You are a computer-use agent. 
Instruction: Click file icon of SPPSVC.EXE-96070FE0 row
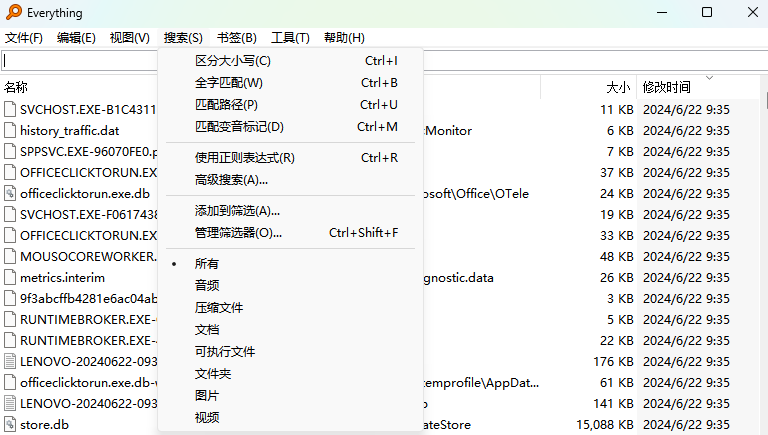point(10,151)
